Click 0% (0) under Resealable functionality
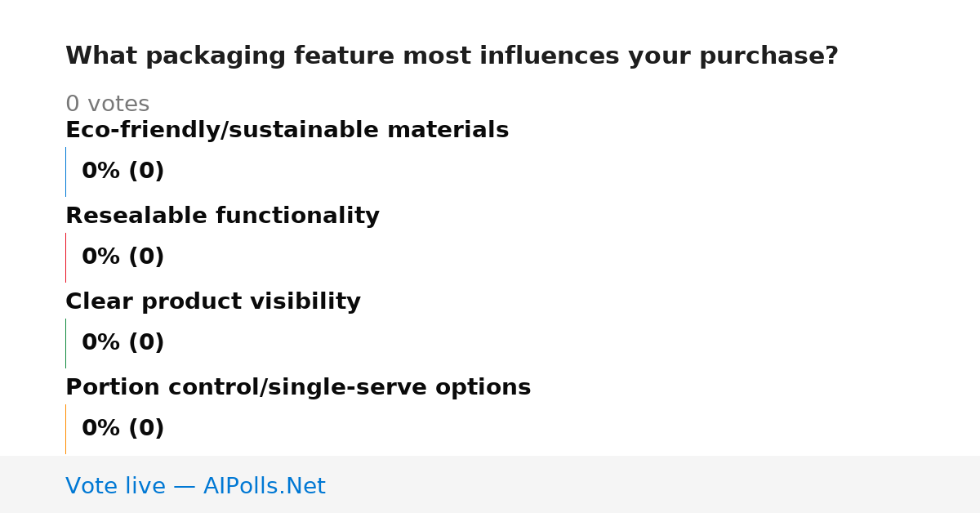 [122, 257]
